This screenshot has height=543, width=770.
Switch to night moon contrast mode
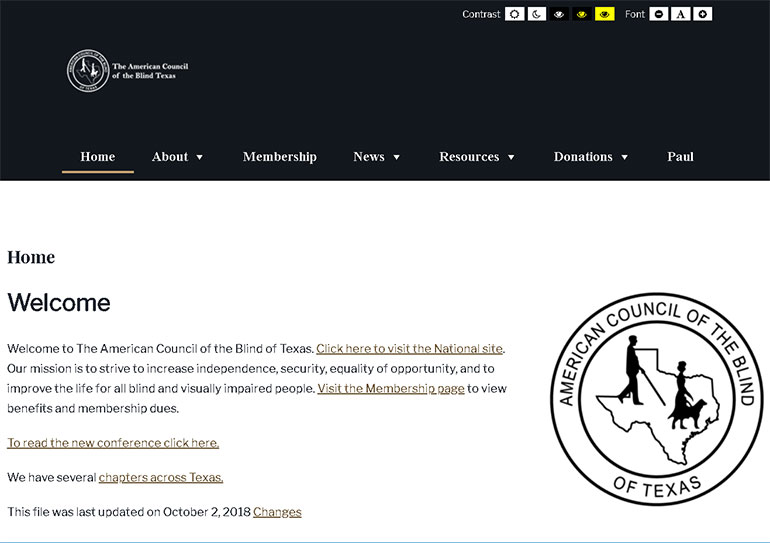point(537,14)
